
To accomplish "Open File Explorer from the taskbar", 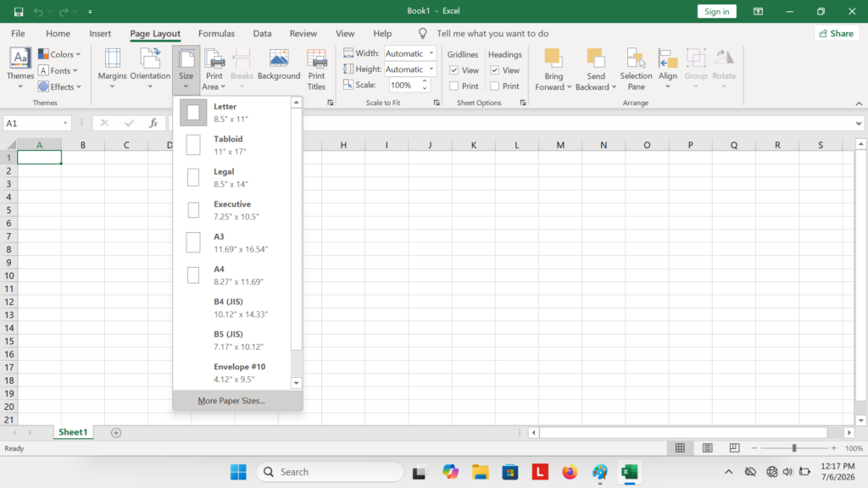I will tap(480, 472).
